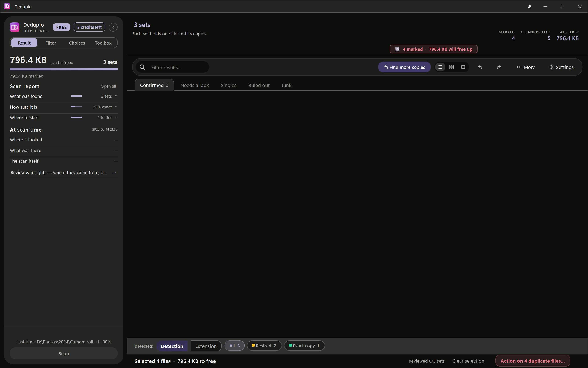Click the app icon in the title bar
The image size is (588, 368).
click(7, 6)
